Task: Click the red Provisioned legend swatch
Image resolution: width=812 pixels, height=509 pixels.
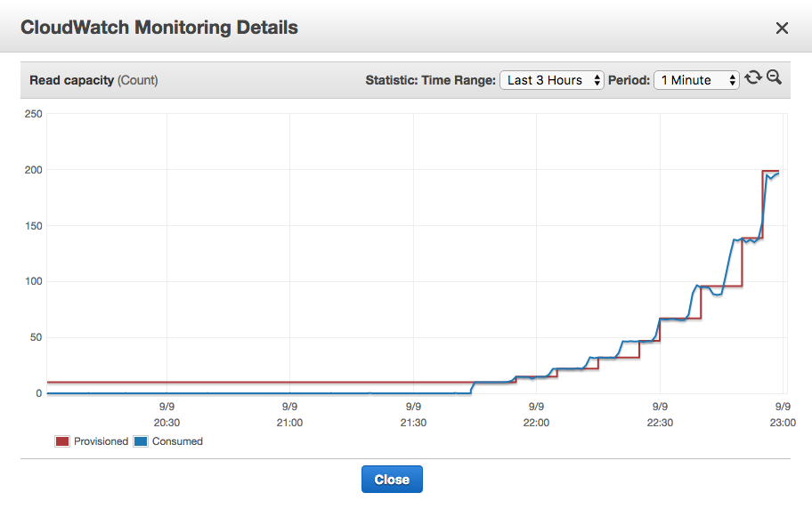Action: (x=62, y=441)
